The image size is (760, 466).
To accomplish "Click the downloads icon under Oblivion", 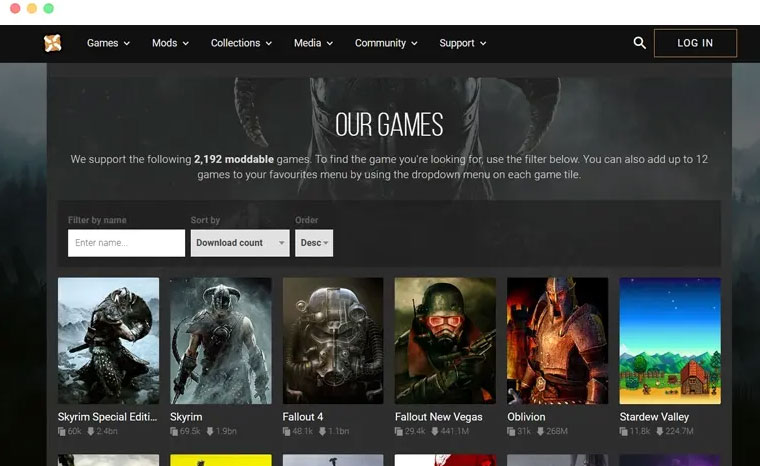I will pos(540,431).
